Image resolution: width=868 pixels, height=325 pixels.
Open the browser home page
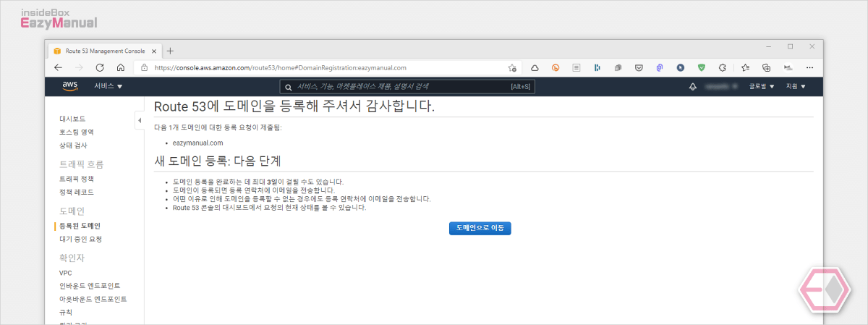pyautogui.click(x=121, y=67)
